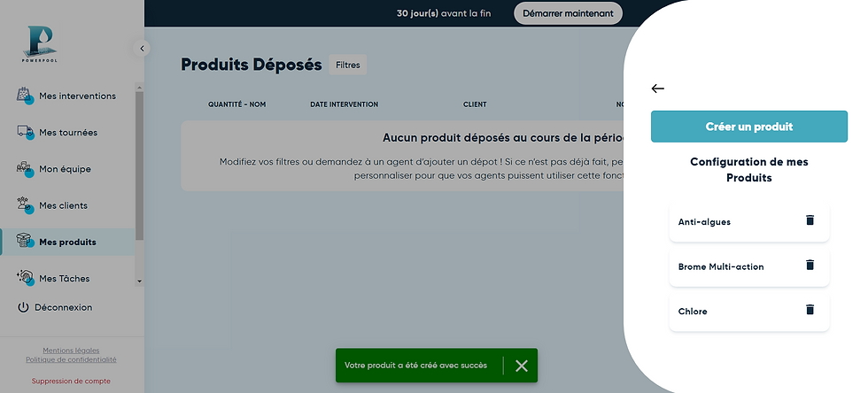Open the Filtres button

tap(347, 65)
